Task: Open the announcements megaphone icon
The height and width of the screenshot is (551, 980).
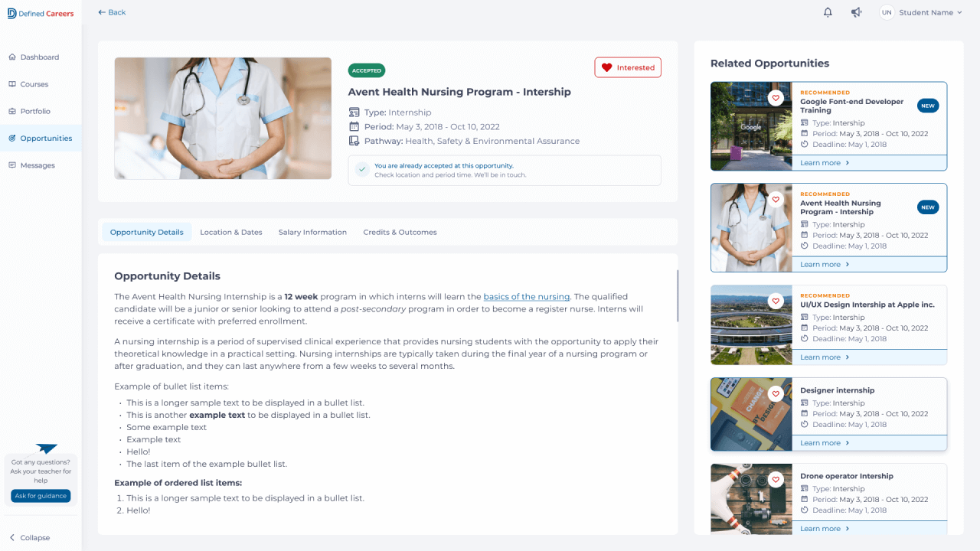Action: click(x=856, y=12)
